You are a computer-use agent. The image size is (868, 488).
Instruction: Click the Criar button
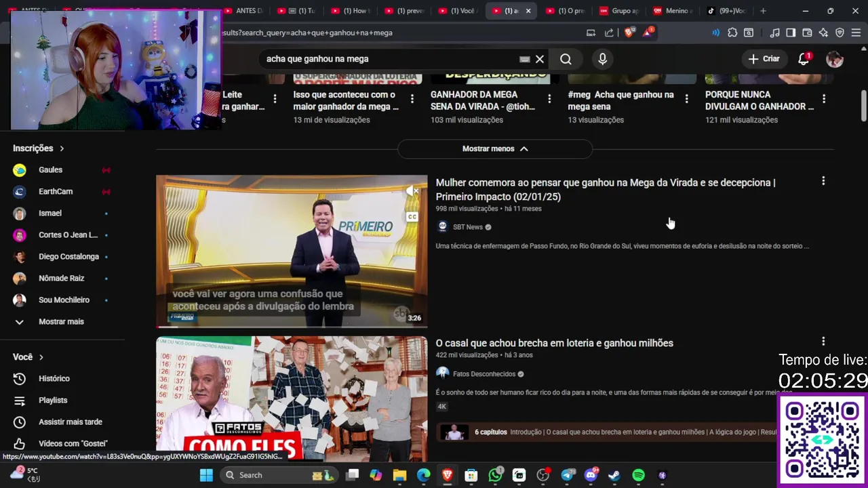point(764,59)
